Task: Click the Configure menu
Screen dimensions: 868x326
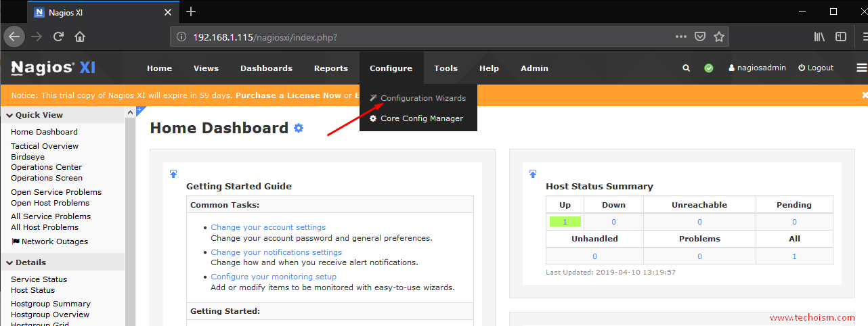Action: [x=391, y=68]
